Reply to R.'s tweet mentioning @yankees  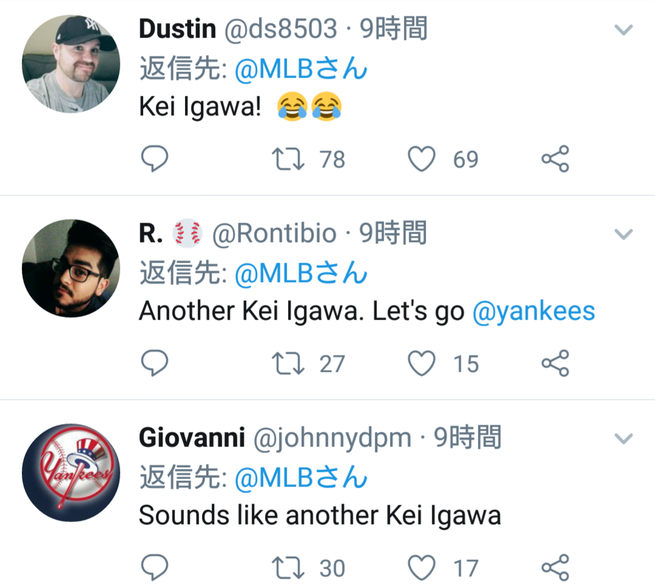pos(154,363)
